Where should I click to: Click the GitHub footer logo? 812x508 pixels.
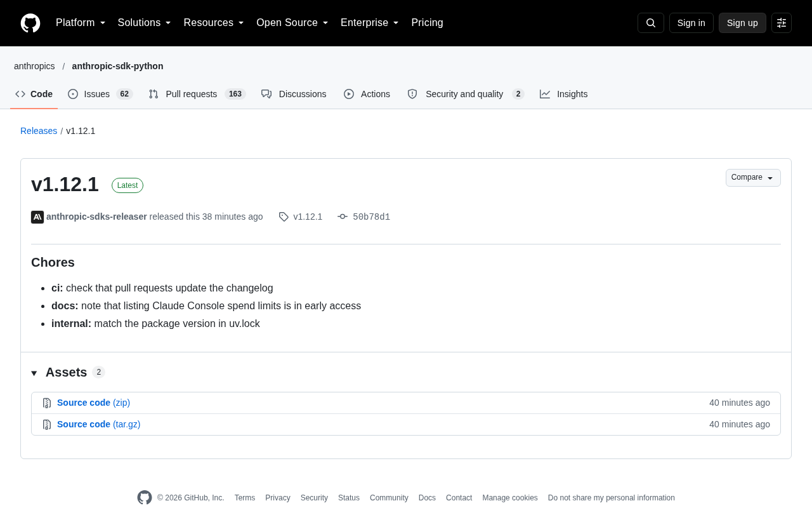(145, 498)
